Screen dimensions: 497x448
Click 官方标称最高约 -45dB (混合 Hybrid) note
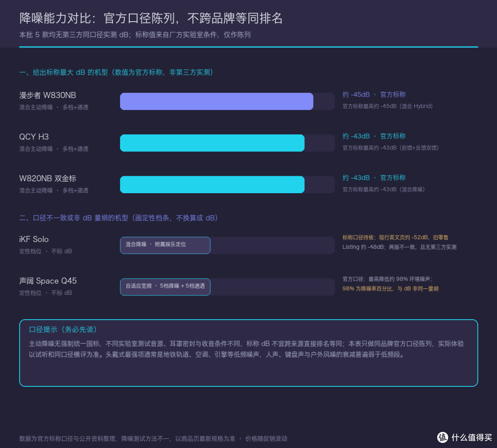[387, 106]
